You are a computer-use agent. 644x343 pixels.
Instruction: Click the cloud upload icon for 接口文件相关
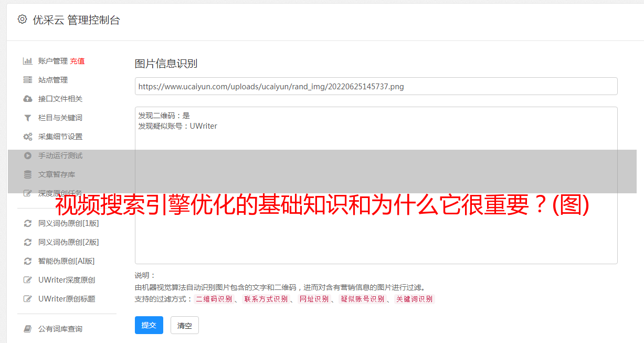pos(28,99)
